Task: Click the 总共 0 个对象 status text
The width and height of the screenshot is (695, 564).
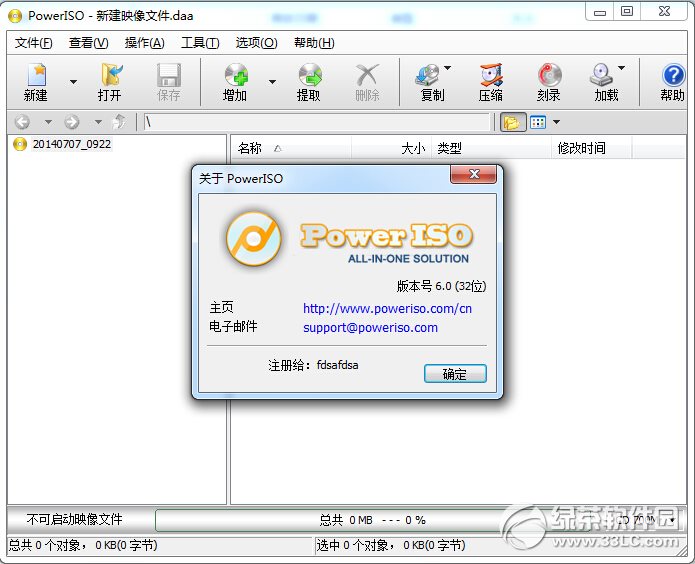Action: coord(83,545)
